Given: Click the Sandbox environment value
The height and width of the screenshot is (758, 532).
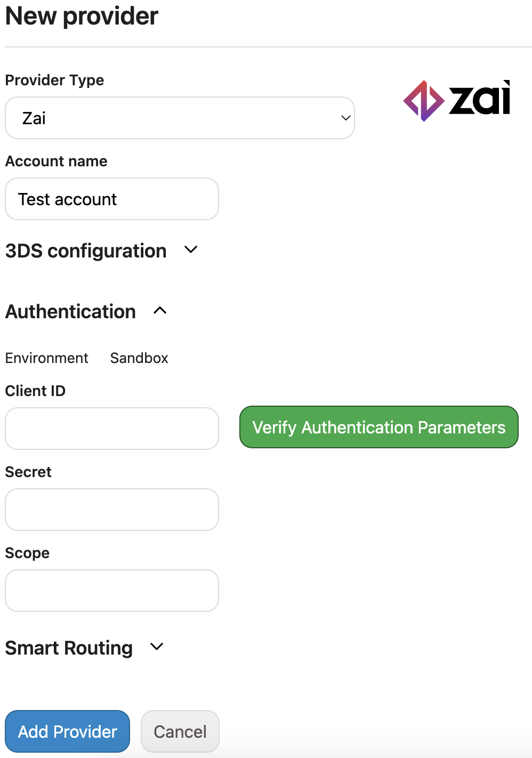Looking at the screenshot, I should (x=139, y=358).
